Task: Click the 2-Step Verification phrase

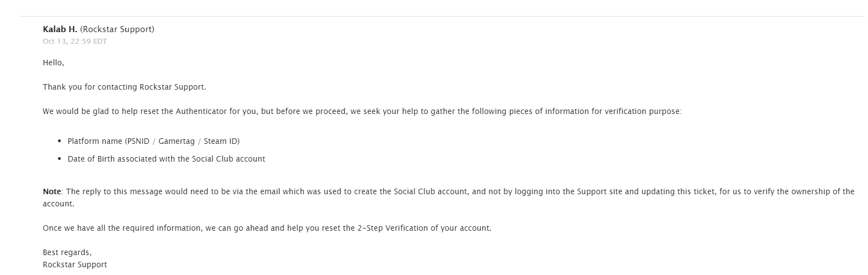Action: [397, 228]
